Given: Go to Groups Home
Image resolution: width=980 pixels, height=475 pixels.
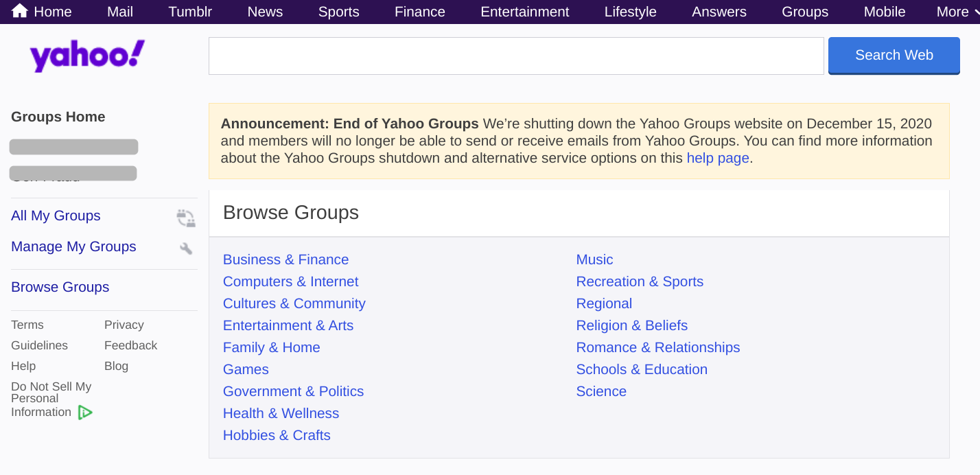Looking at the screenshot, I should [x=58, y=117].
